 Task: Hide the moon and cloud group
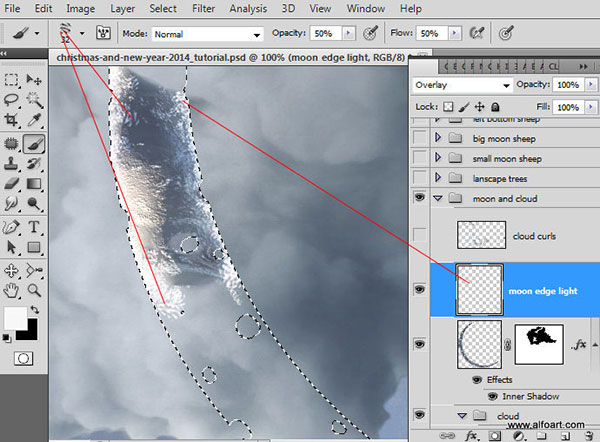click(420, 197)
